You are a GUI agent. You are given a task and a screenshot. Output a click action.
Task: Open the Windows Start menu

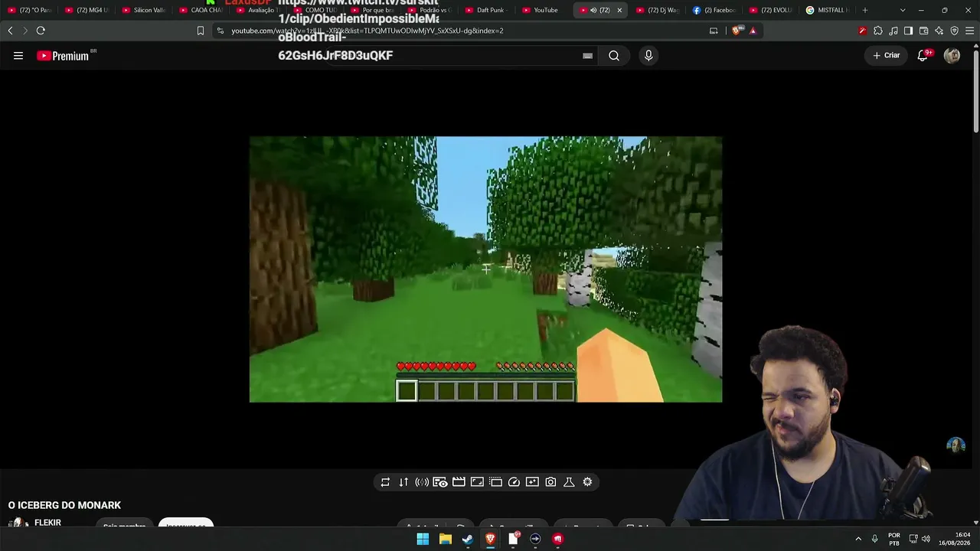tap(423, 539)
